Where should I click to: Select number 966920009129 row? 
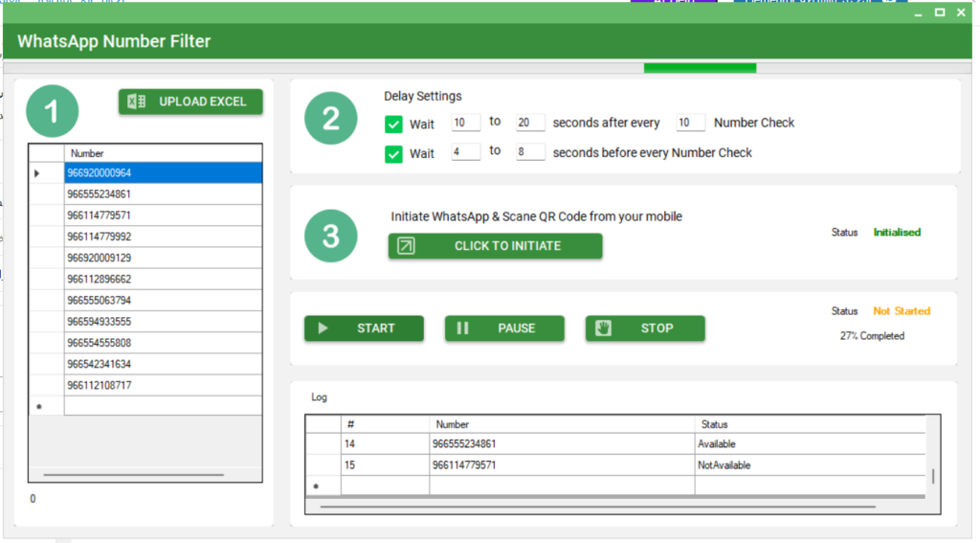[163, 258]
